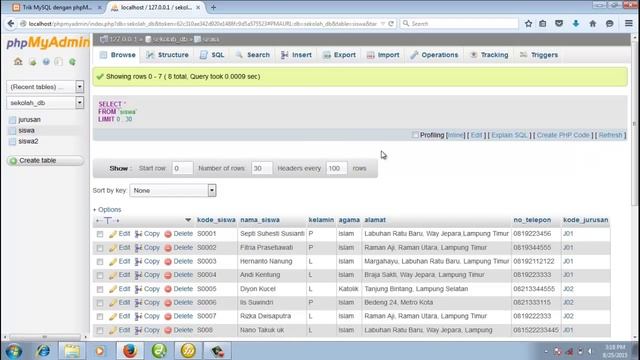640x360 pixels.
Task: Check the row checkbox for S008
Action: [100, 330]
